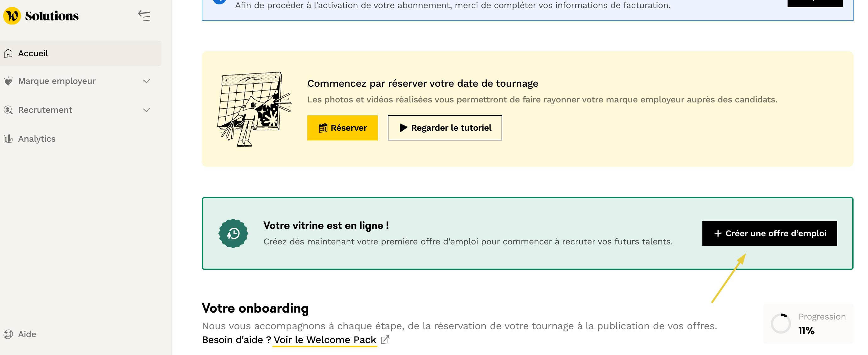The width and height of the screenshot is (868, 355).
Task: Click the Progression 11% circular indicator
Action: click(780, 324)
